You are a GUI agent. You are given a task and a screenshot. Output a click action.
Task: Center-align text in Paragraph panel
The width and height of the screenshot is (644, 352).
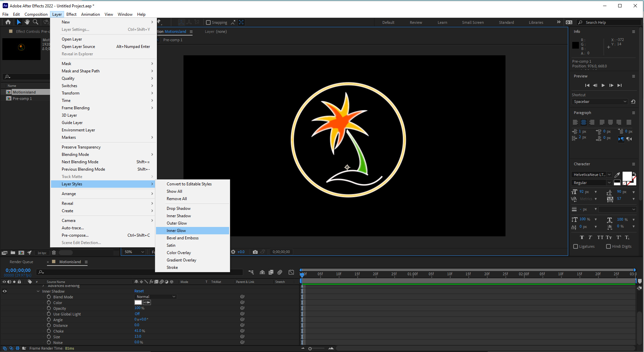click(584, 122)
